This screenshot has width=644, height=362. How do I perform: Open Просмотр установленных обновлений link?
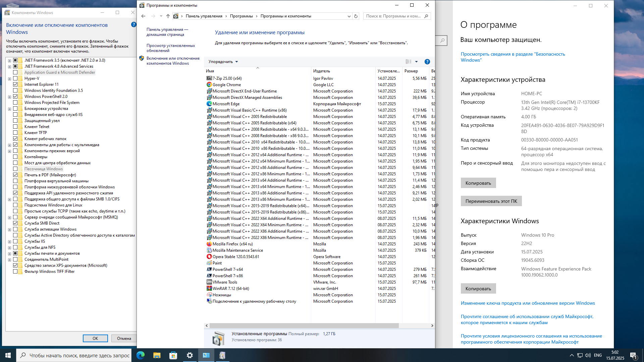click(171, 48)
